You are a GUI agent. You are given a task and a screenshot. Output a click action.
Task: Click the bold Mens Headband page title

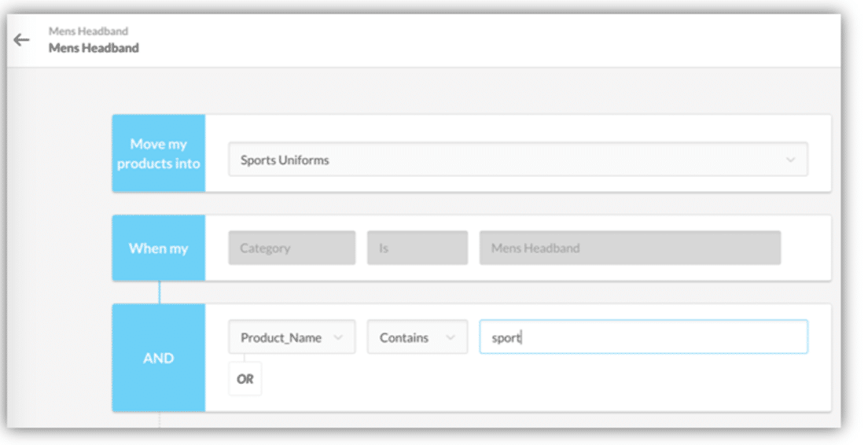[x=94, y=48]
